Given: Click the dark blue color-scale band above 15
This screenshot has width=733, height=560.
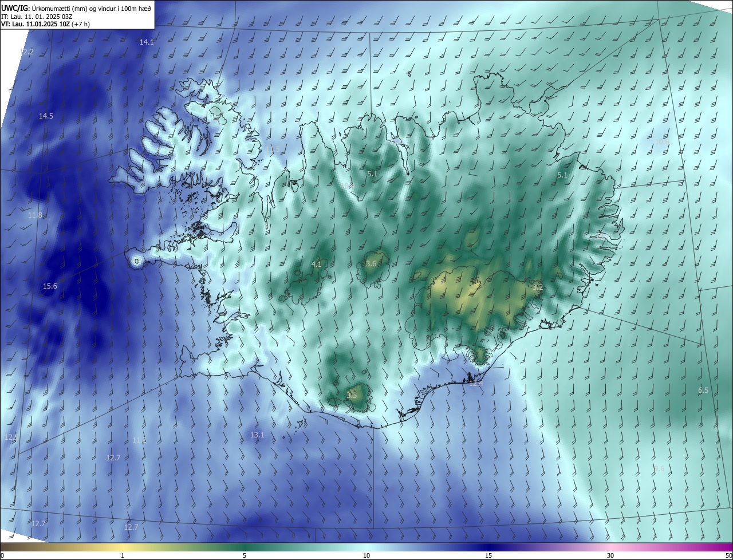Looking at the screenshot, I should click(x=488, y=547).
